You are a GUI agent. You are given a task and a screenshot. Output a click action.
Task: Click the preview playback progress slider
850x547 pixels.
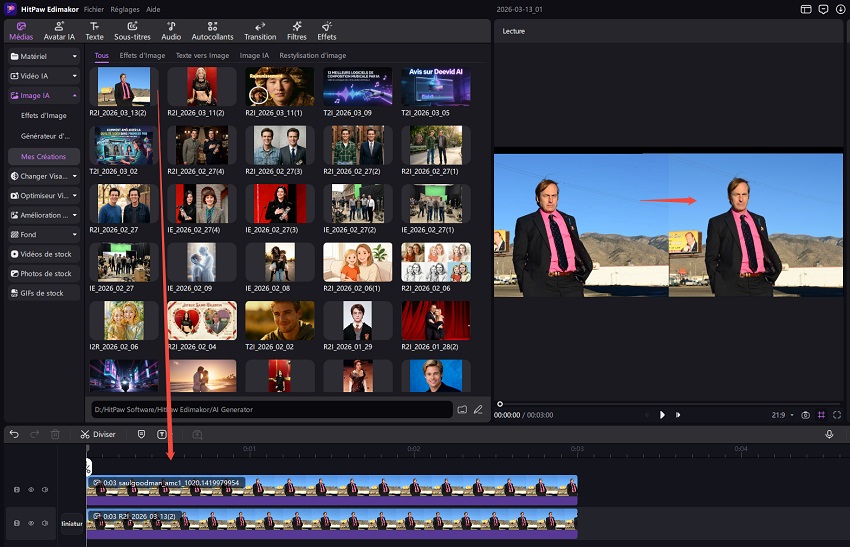click(669, 404)
